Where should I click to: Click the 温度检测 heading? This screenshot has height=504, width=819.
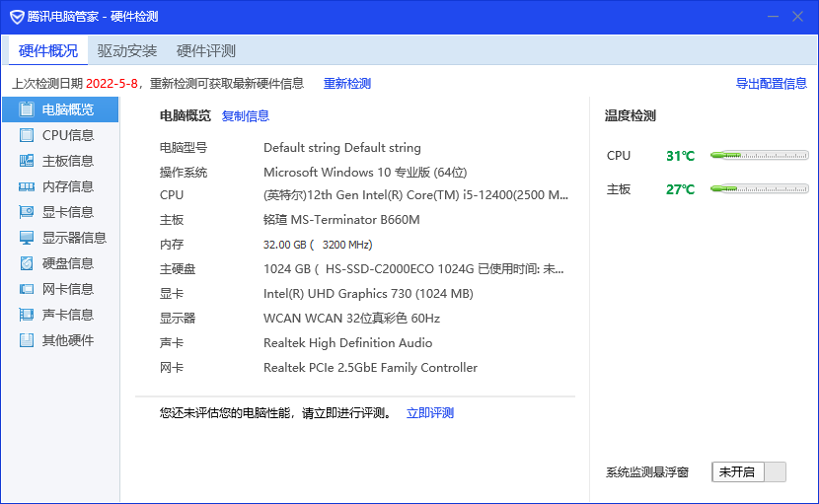pos(630,116)
